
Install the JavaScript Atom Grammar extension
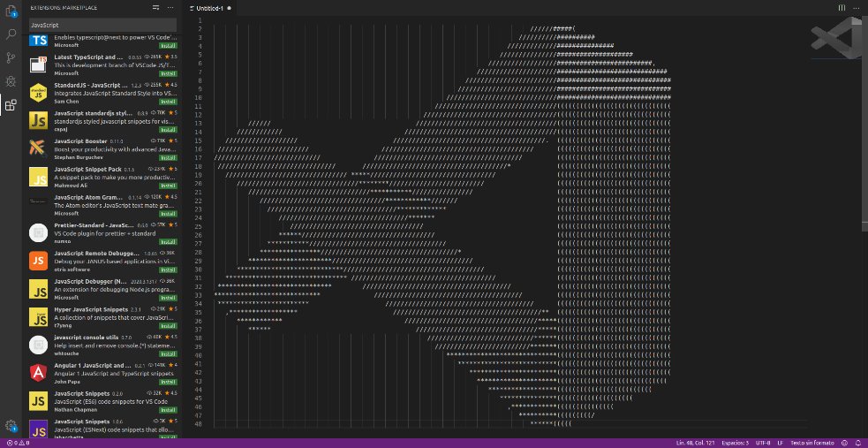pos(168,214)
